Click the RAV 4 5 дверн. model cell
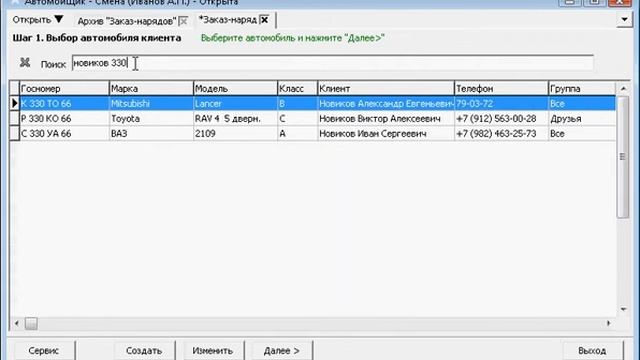Screen dimensions: 640x360 tap(235, 119)
